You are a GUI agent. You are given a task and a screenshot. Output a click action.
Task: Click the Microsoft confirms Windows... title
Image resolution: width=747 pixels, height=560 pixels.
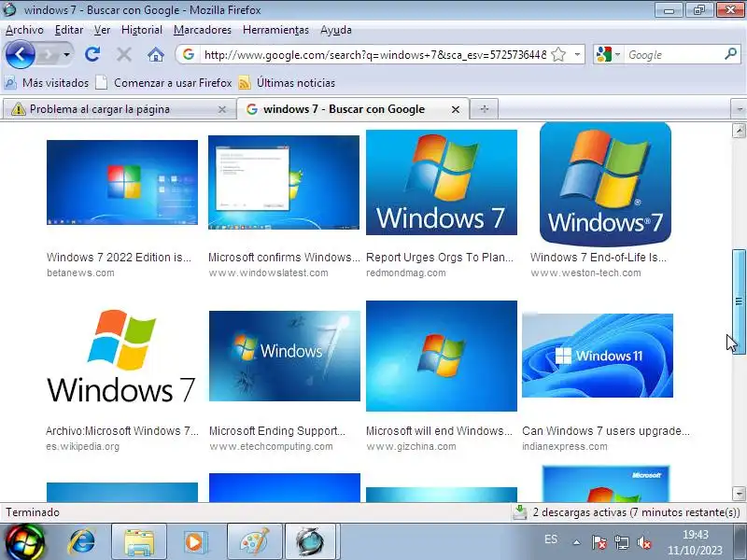click(x=284, y=258)
